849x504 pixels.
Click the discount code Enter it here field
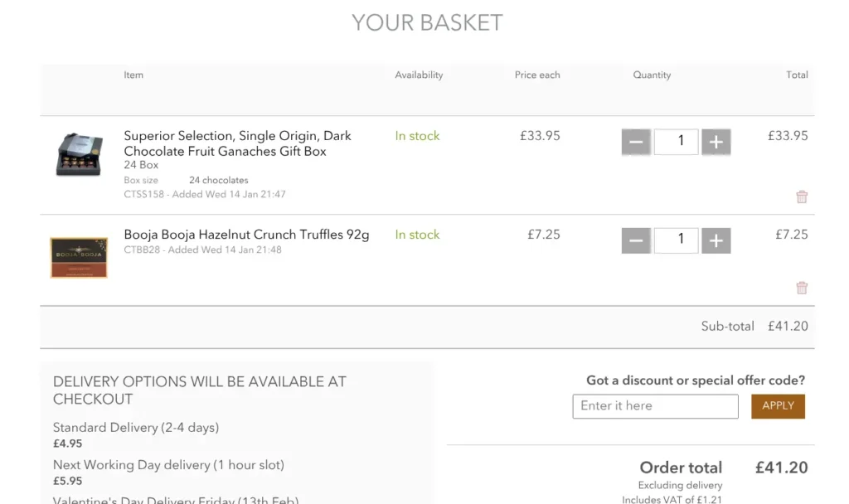[655, 406]
